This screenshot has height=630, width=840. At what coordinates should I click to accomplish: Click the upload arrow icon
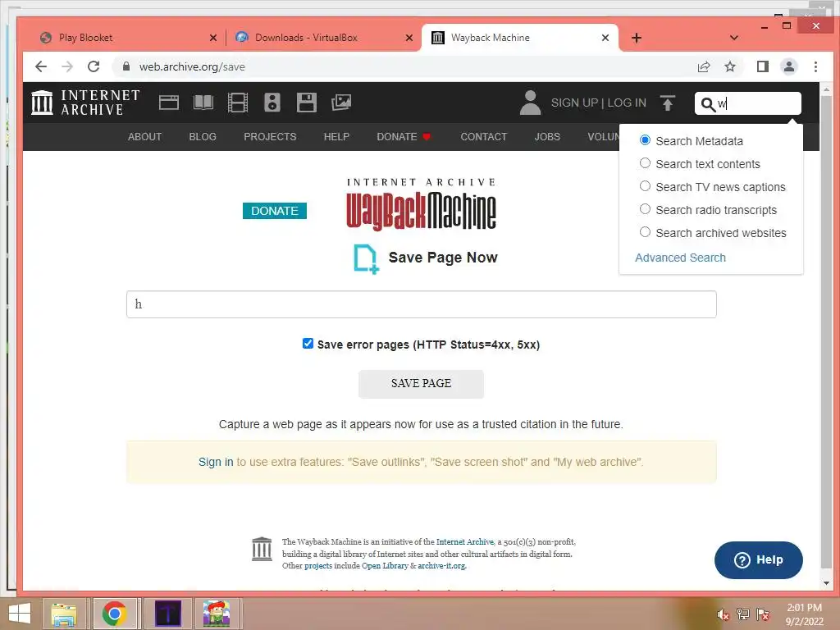668,103
